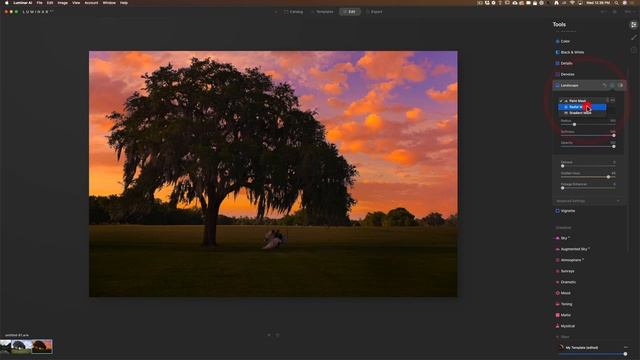Screen dimensions: 640x360
Task: Adjust the Foliage Enhancer slider
Action: point(589,188)
